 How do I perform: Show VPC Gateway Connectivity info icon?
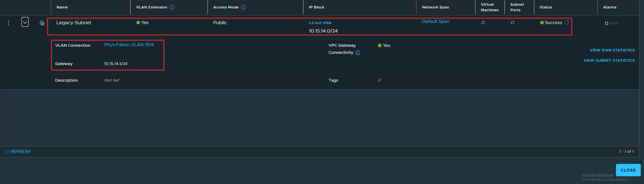click(358, 53)
